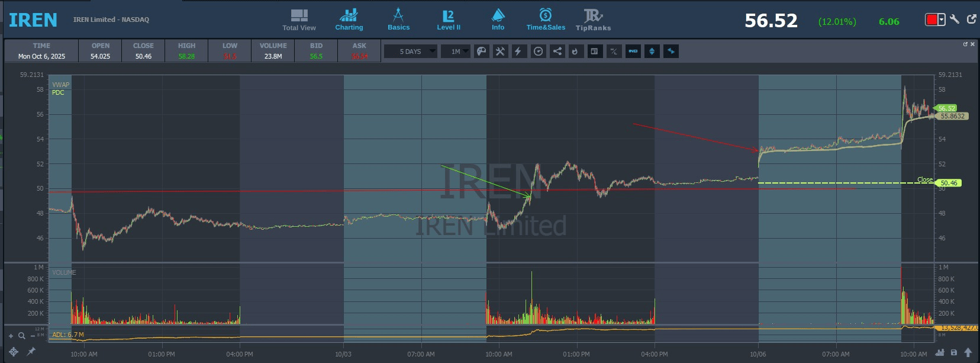Click the PDC indicator label

[x=58, y=92]
